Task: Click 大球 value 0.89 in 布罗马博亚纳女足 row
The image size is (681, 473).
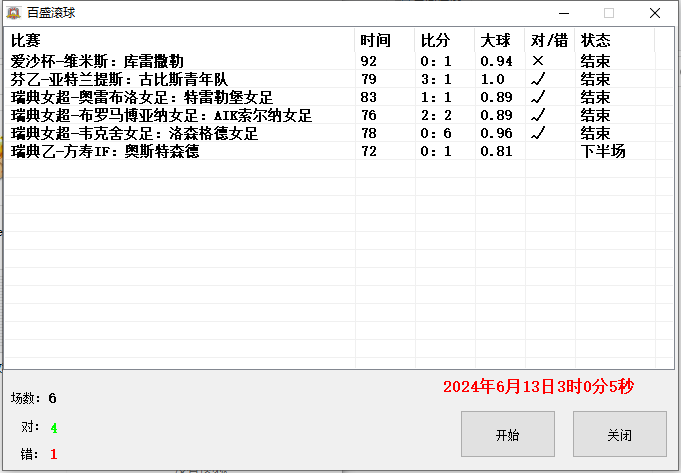Action: coord(496,115)
